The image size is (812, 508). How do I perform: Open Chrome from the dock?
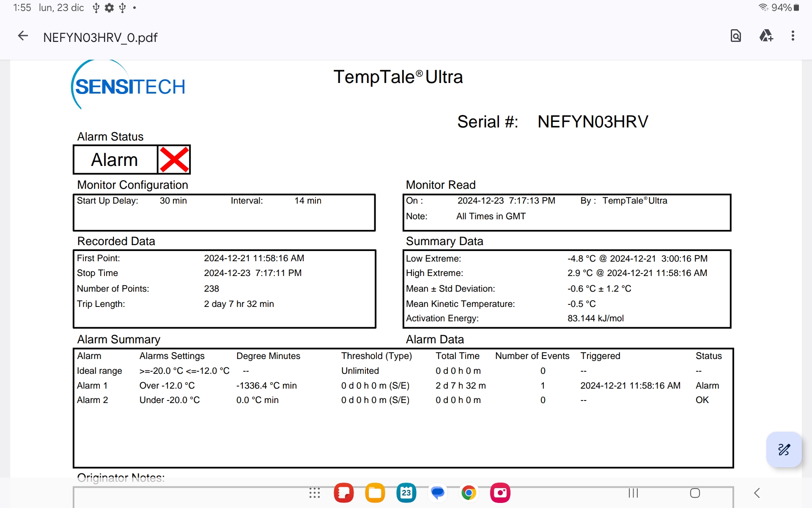[469, 493]
